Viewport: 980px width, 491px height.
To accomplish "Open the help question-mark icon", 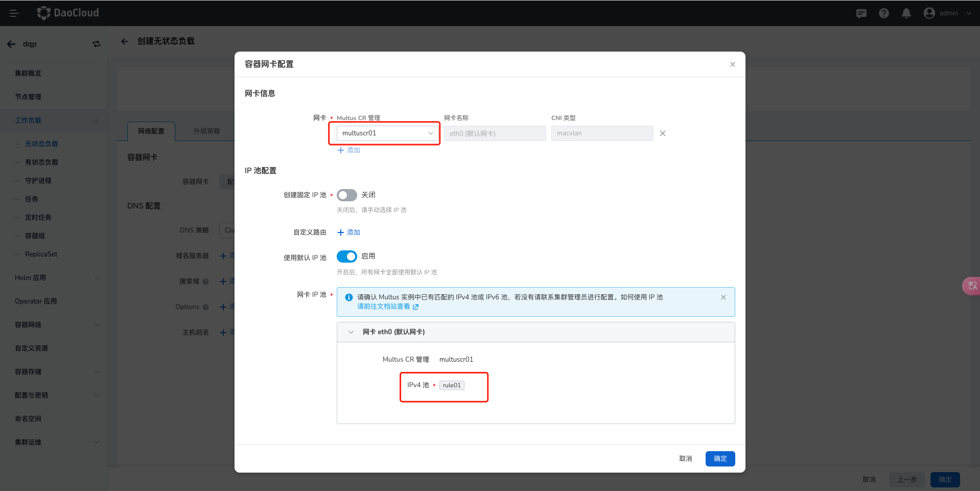I will pos(883,13).
